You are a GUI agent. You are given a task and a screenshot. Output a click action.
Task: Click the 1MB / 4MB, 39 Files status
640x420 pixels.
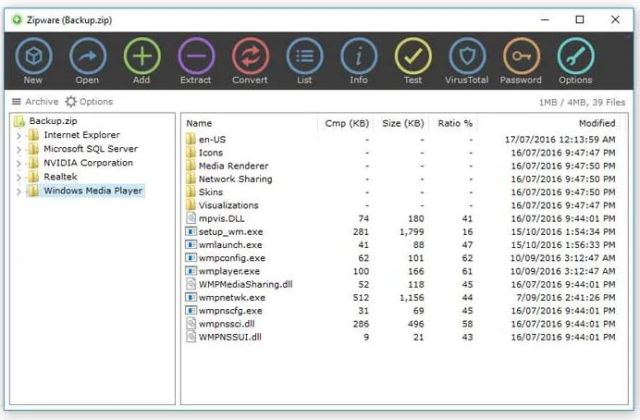tap(582, 102)
